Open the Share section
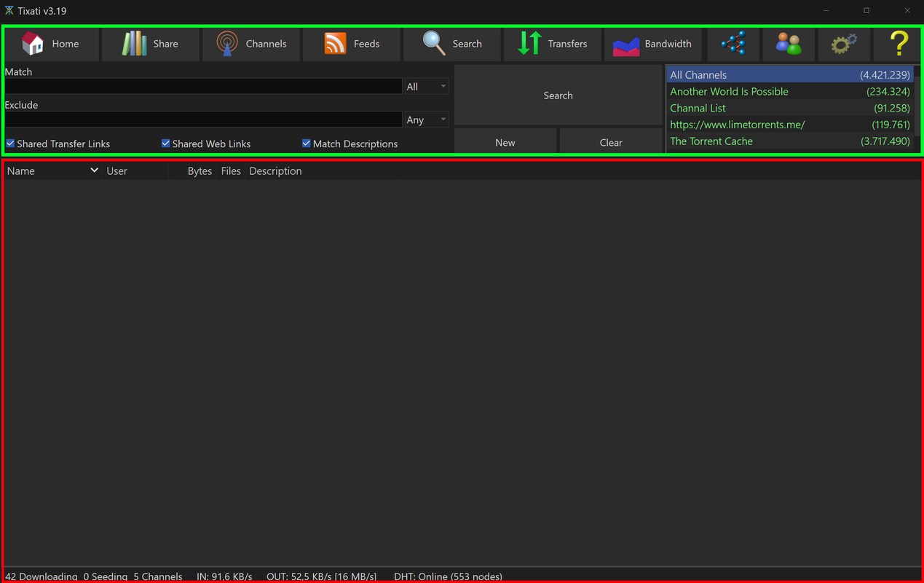Viewport: 924px width, 583px height. click(x=151, y=44)
